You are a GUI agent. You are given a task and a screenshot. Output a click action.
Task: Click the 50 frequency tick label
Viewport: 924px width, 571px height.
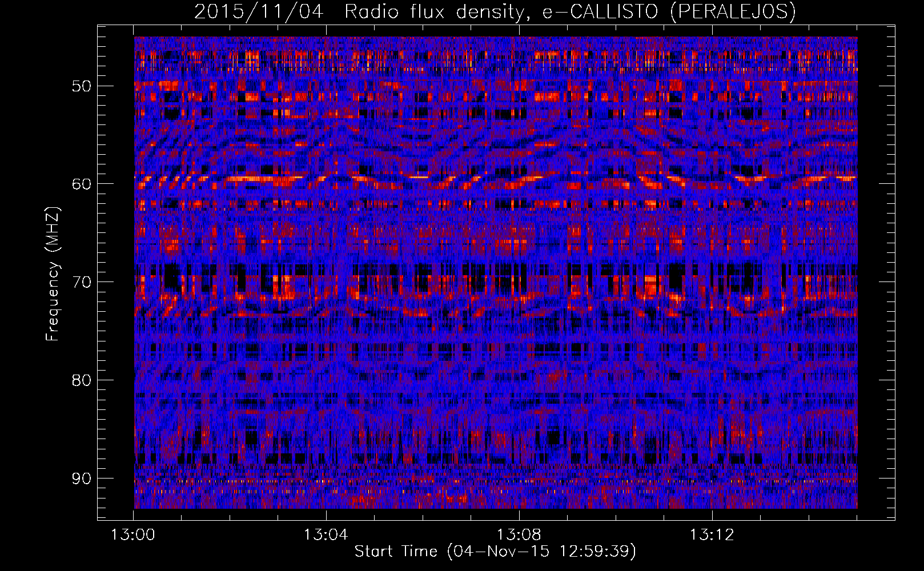tap(81, 86)
